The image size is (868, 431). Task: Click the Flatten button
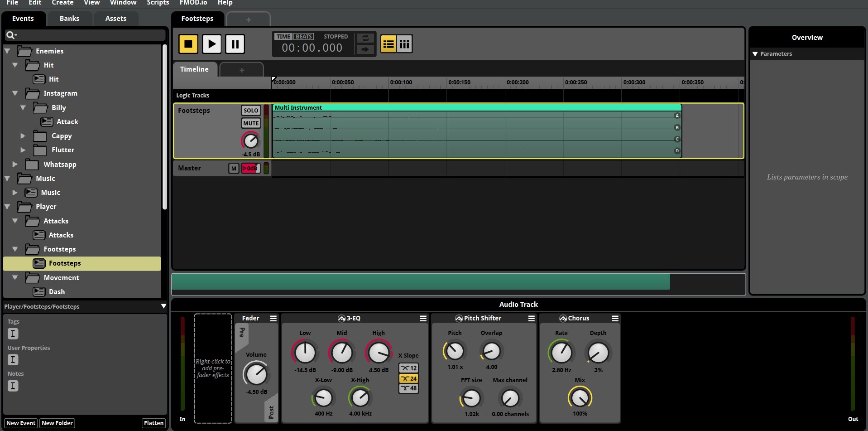[x=153, y=423]
